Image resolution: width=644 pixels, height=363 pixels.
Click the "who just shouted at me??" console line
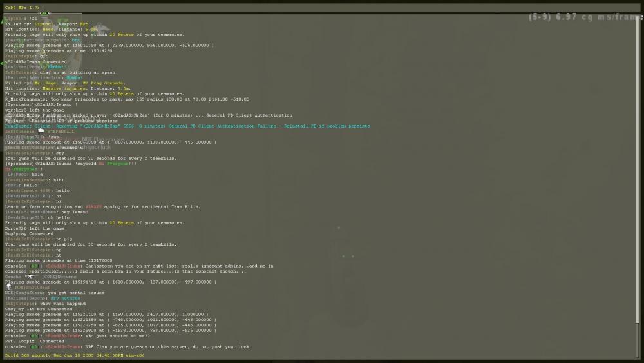click(x=78, y=336)
